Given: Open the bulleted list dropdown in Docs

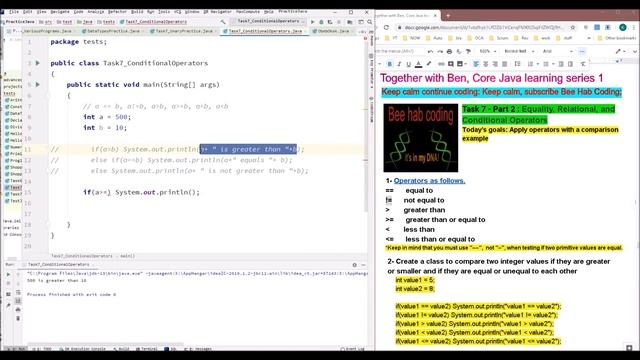Looking at the screenshot, I should point(548,64).
